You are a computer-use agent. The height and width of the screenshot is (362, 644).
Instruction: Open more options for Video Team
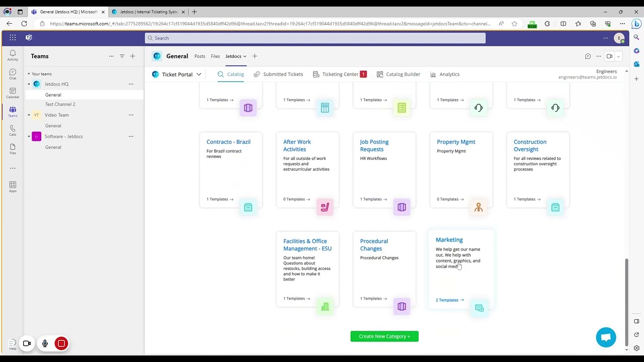point(131,115)
